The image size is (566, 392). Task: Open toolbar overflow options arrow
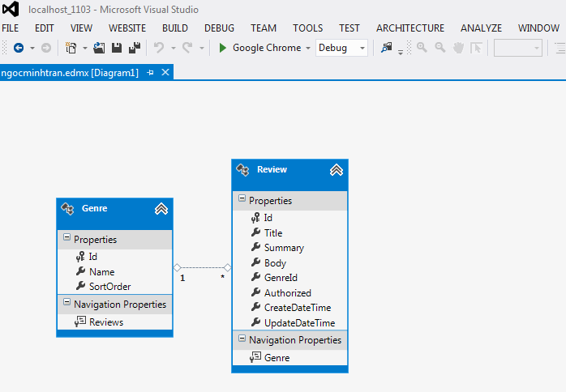(x=401, y=53)
